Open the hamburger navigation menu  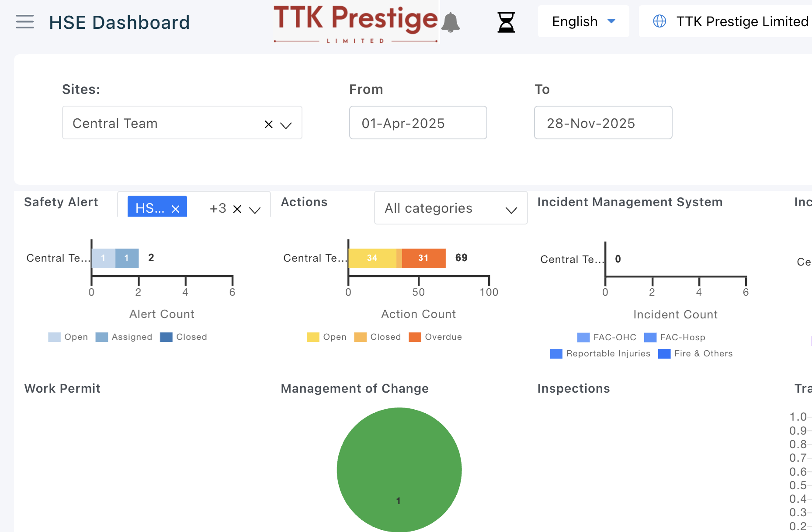click(25, 21)
